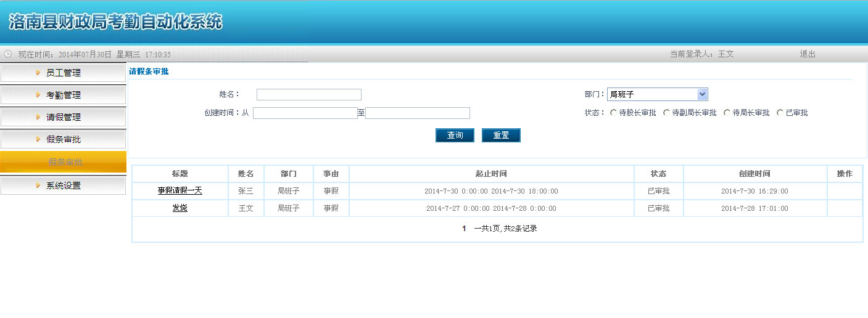
Task: Select the 待局长审批 status radio button
Action: point(727,113)
